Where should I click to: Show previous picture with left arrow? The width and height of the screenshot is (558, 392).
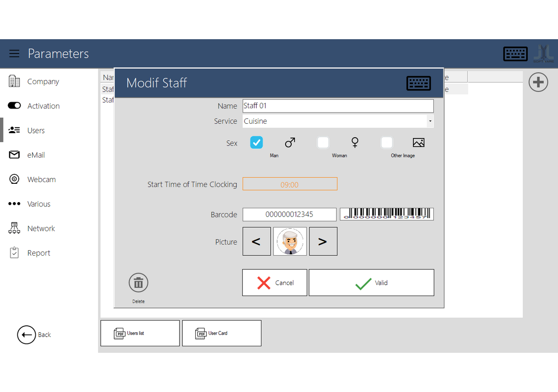point(256,241)
